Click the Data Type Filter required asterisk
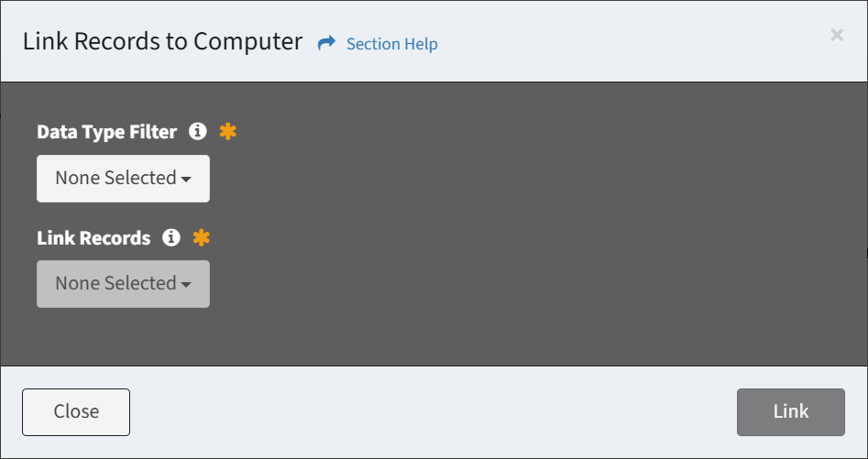Viewport: 868px width, 459px height. coord(227,132)
